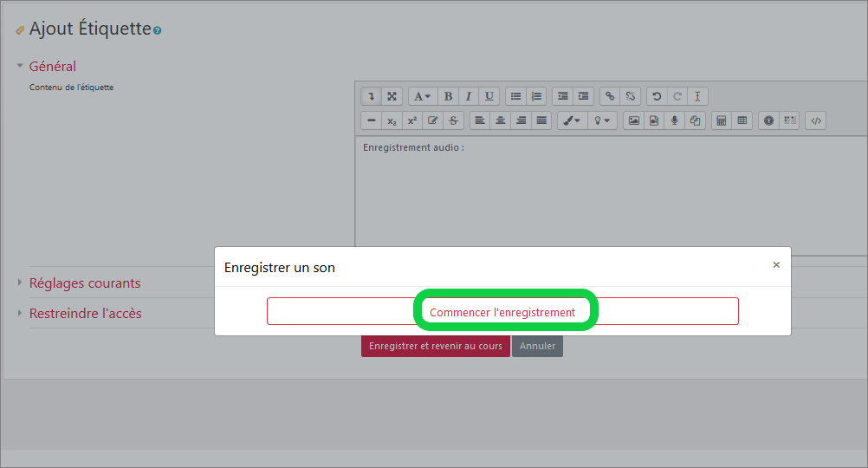Apply underline formatting

pos(489,96)
